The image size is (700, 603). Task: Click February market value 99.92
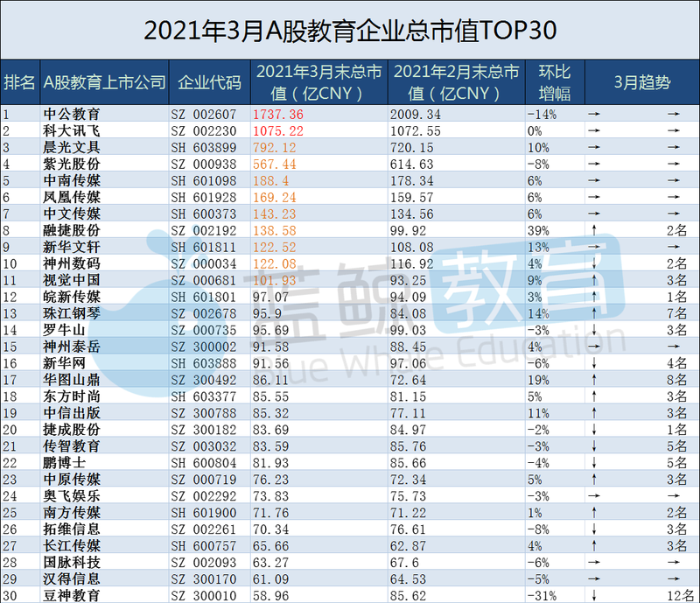[408, 231]
